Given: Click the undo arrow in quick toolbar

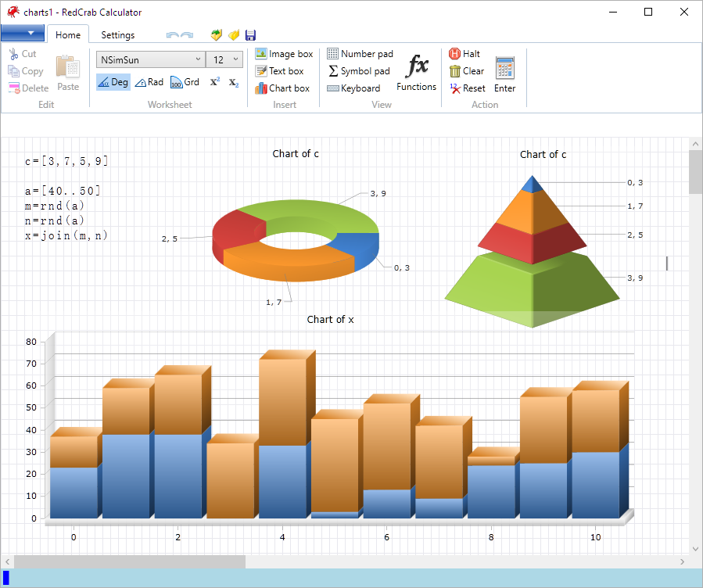Looking at the screenshot, I should pyautogui.click(x=173, y=35).
